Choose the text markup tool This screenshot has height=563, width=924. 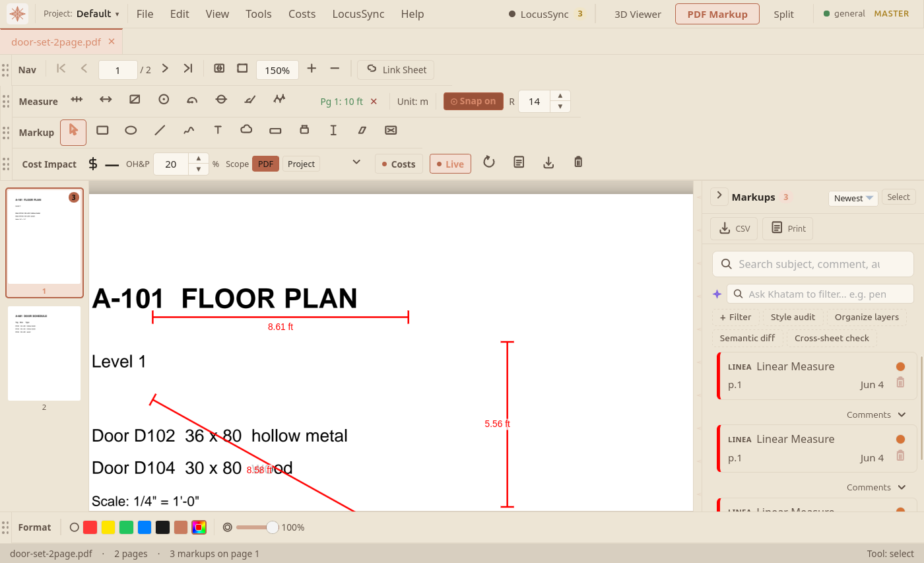pyautogui.click(x=218, y=131)
